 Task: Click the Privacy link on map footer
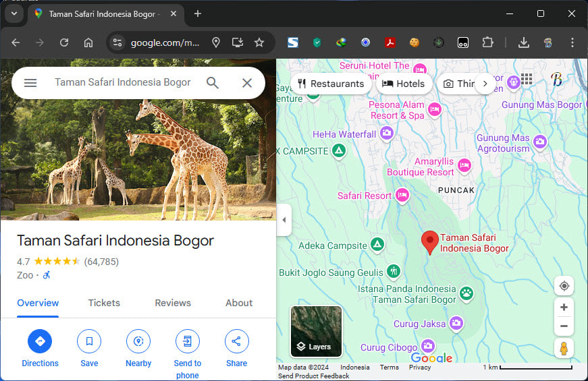420,367
